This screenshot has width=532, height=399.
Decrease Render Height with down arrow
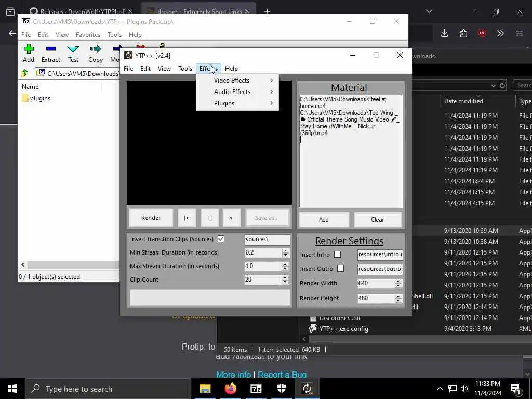[x=398, y=301]
